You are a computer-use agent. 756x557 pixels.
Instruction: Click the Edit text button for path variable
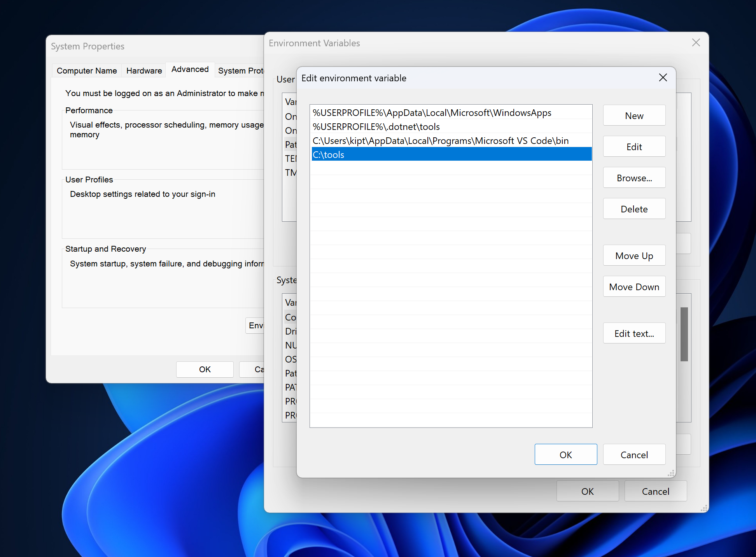click(x=635, y=333)
